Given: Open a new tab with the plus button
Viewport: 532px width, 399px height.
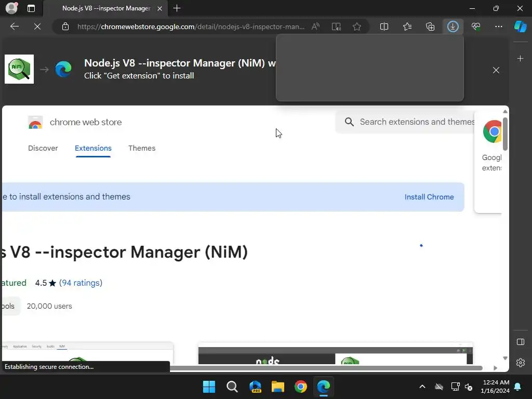Looking at the screenshot, I should click(177, 8).
